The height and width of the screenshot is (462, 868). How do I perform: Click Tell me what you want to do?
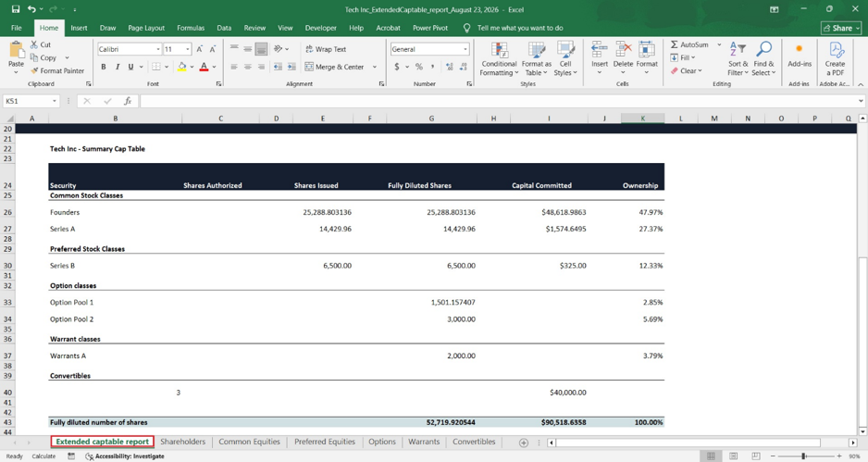(x=520, y=28)
